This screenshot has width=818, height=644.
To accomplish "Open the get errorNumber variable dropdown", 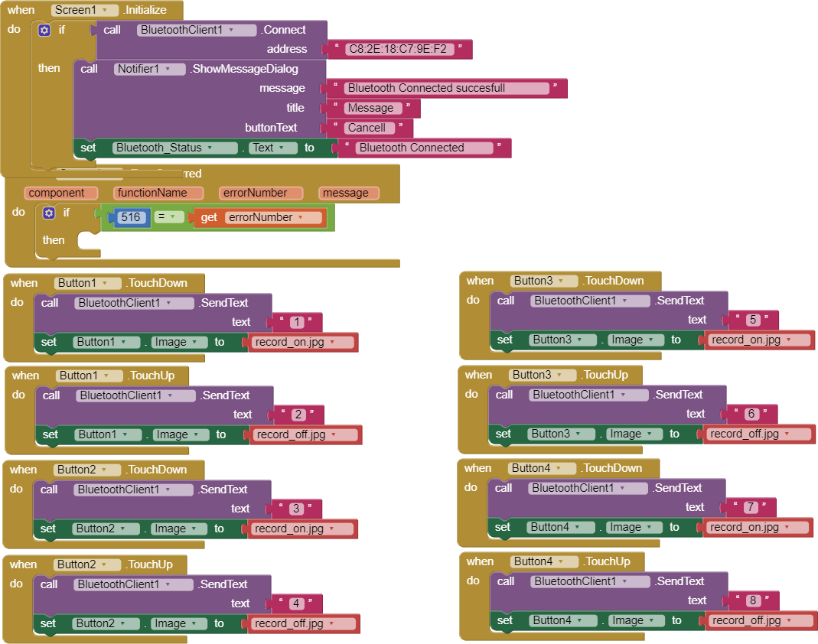I will (x=298, y=218).
